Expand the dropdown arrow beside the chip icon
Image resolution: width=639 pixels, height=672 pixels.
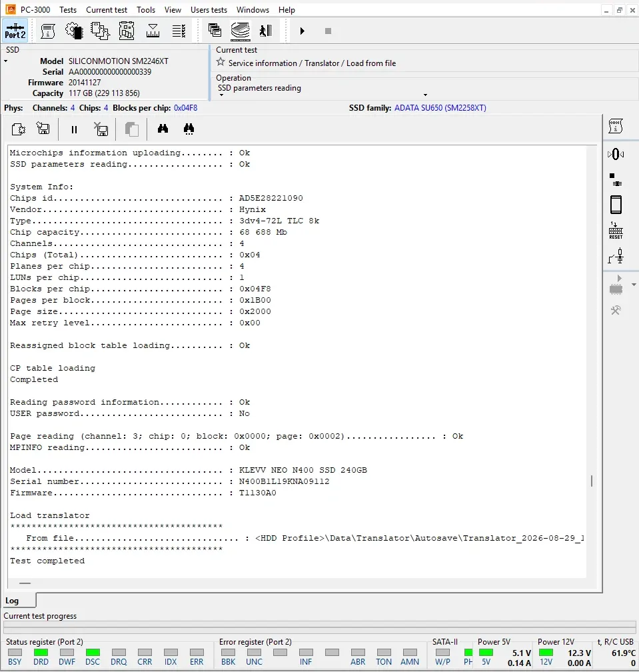coord(634,285)
